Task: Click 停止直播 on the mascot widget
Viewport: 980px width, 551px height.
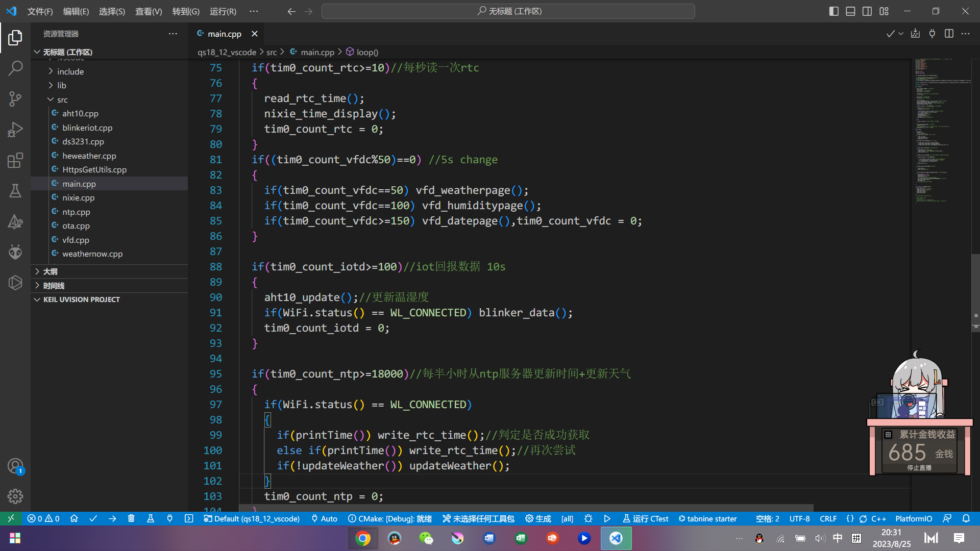Action: [919, 467]
